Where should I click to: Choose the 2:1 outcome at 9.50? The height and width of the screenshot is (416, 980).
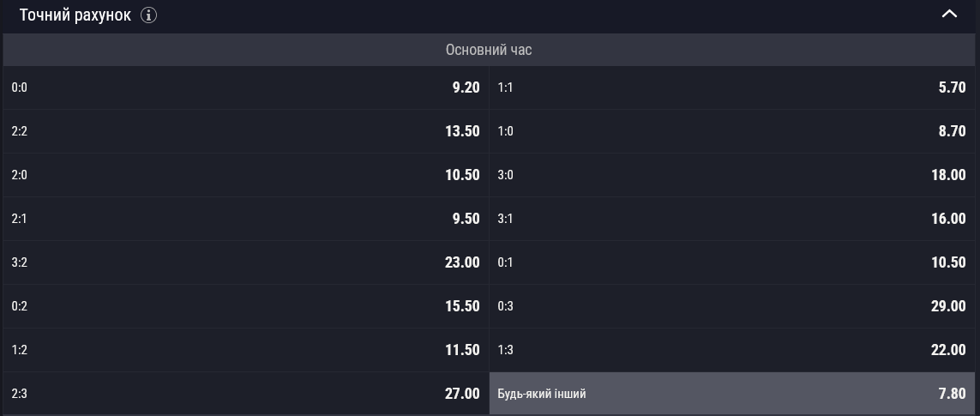tap(245, 219)
